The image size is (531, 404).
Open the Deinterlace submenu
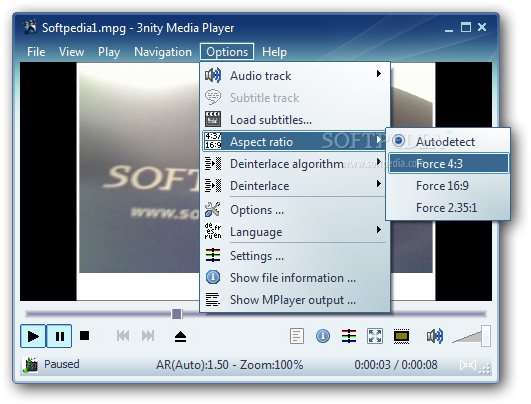click(295, 186)
